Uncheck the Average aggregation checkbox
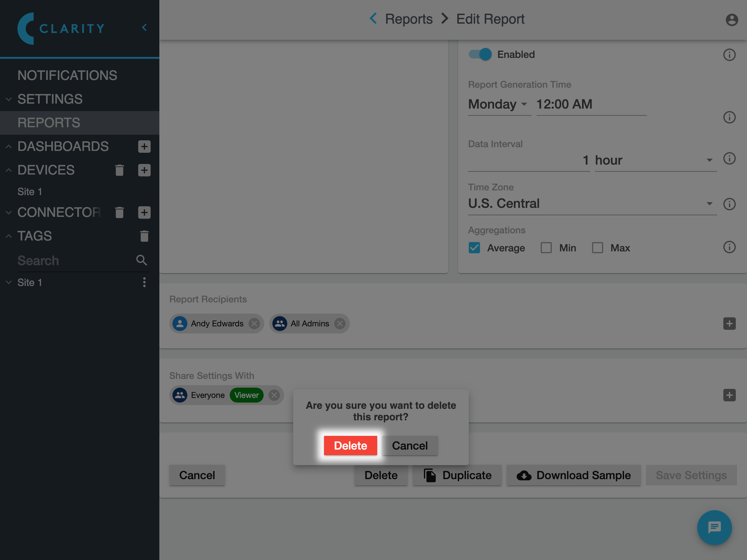747x560 pixels. coord(474,248)
